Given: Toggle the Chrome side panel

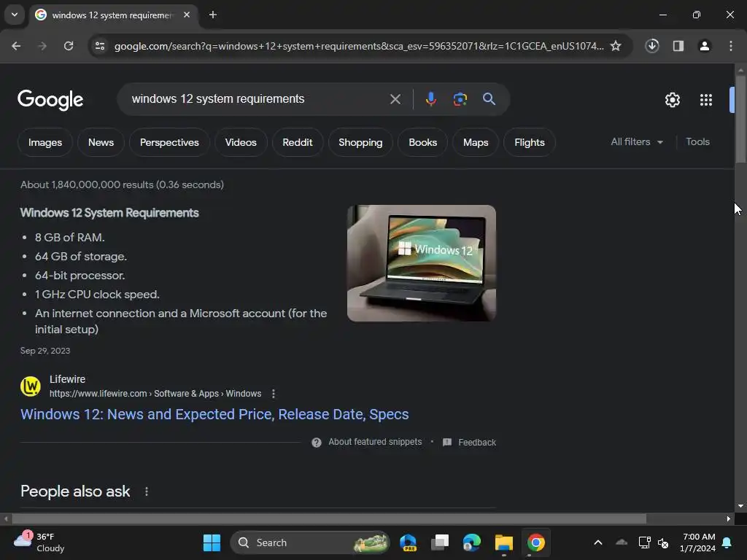Looking at the screenshot, I should (x=678, y=46).
